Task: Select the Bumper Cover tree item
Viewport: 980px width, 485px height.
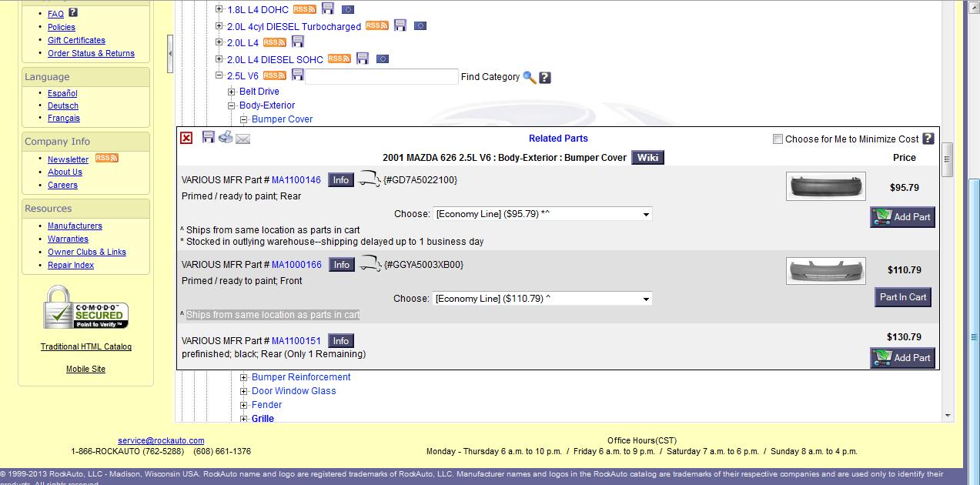Action: tap(282, 119)
